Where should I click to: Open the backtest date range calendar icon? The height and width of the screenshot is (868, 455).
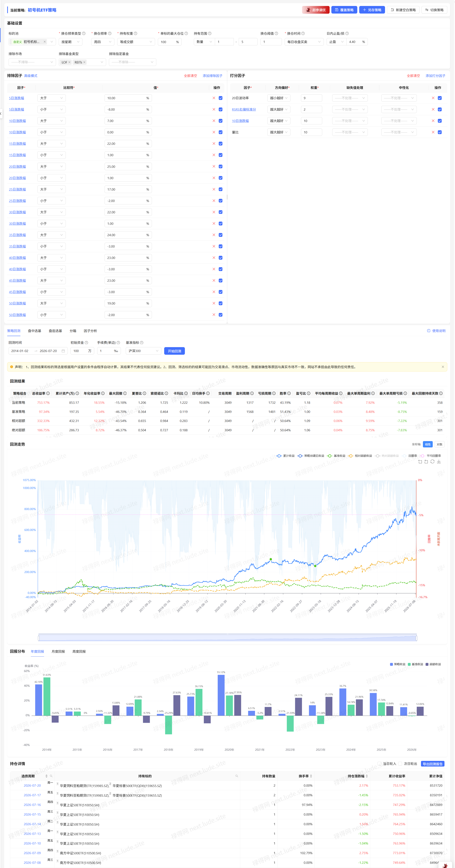[63, 351]
